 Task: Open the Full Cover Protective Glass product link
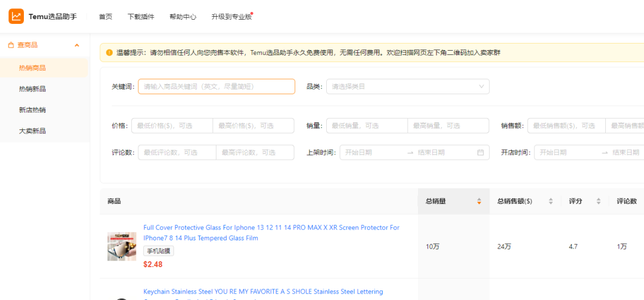click(271, 233)
